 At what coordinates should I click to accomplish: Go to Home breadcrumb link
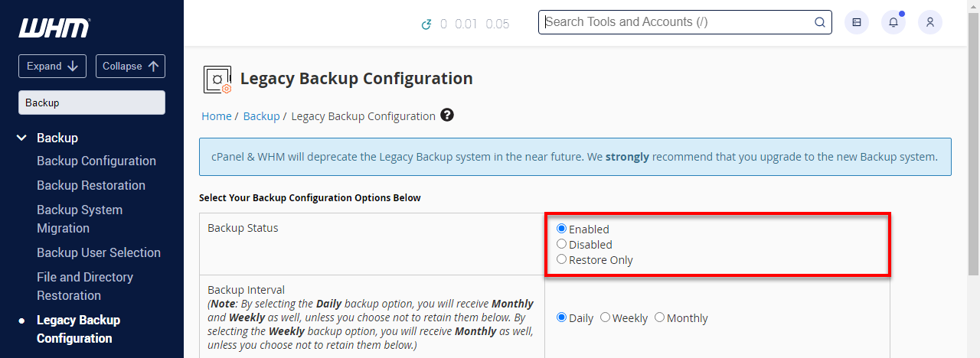216,116
